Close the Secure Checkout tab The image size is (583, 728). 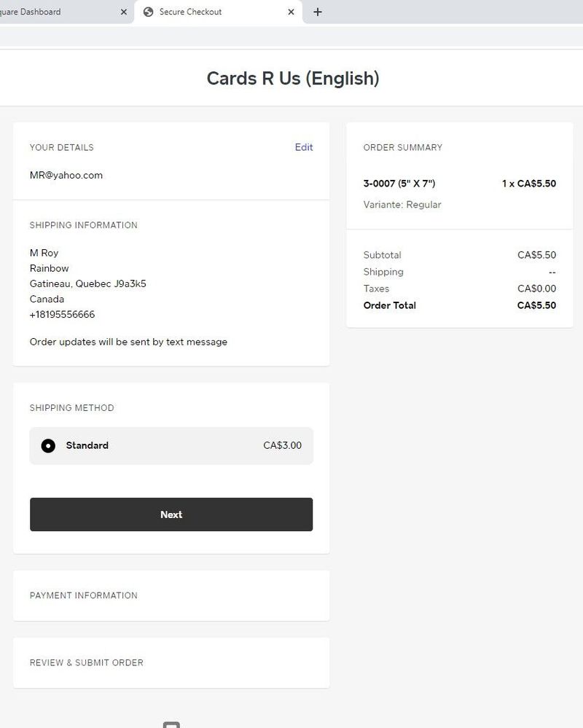tap(291, 12)
